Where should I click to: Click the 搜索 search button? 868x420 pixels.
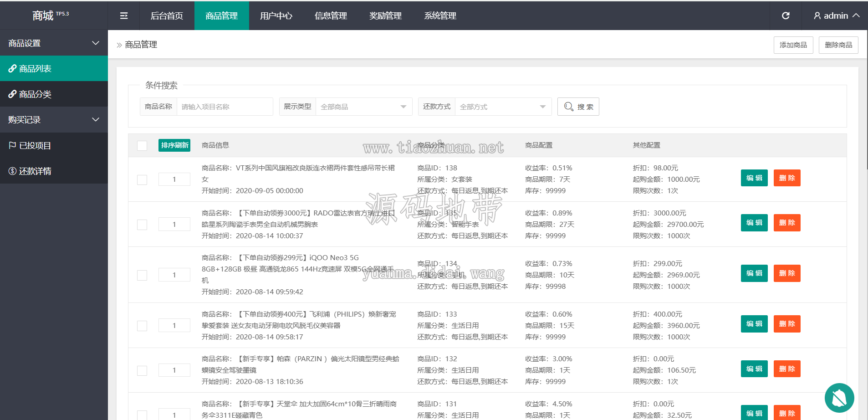pyautogui.click(x=578, y=107)
